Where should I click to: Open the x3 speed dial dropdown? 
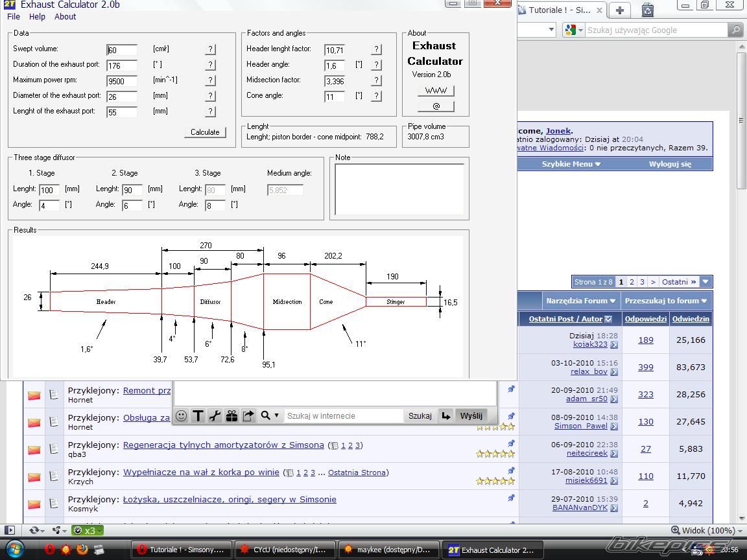[x=87, y=531]
